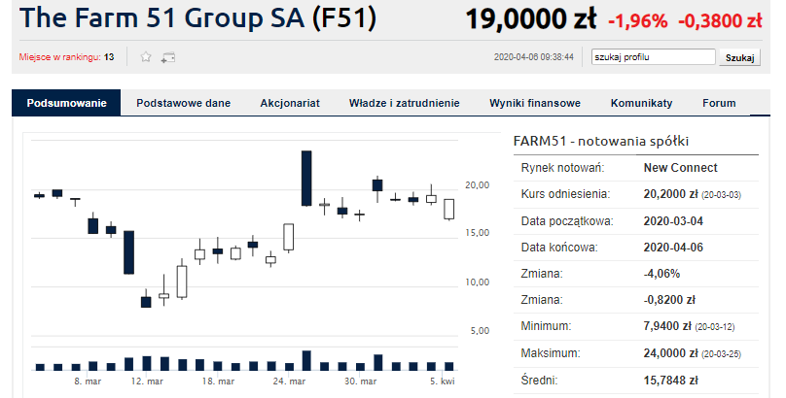786x398 pixels.
Task: Go to Wyniki finansowe tab
Action: 535,103
